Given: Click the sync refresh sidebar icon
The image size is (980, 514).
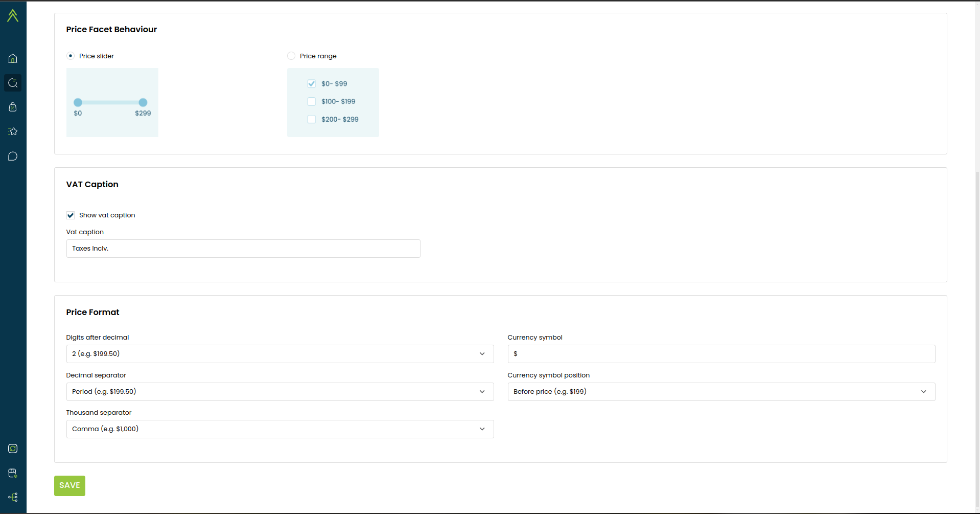Looking at the screenshot, I should 13,449.
